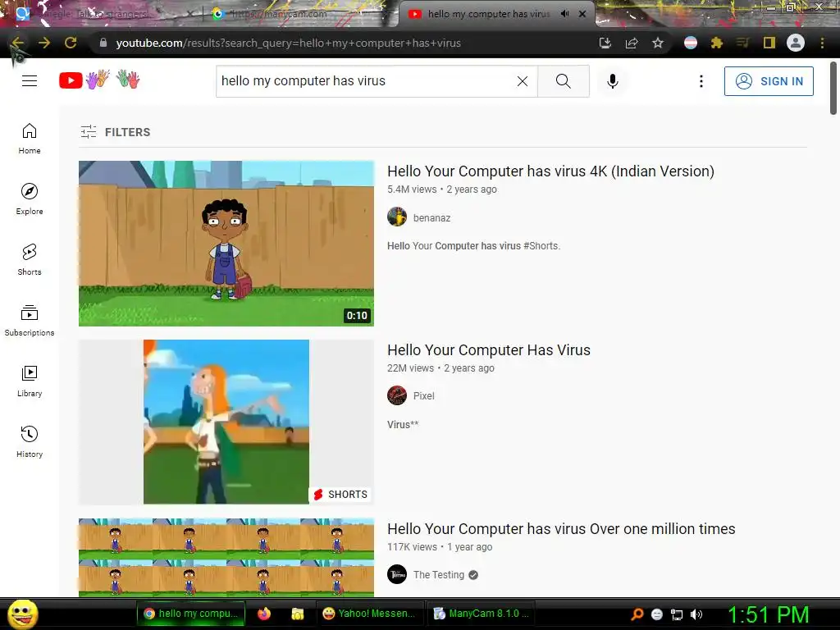The image size is (840, 630).
Task: Open 'Hello Your Computer has virus 4K (Indian Version)' title
Action: click(550, 171)
